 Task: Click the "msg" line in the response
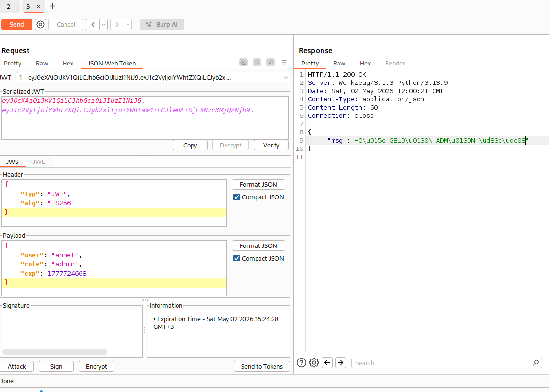(x=427, y=141)
